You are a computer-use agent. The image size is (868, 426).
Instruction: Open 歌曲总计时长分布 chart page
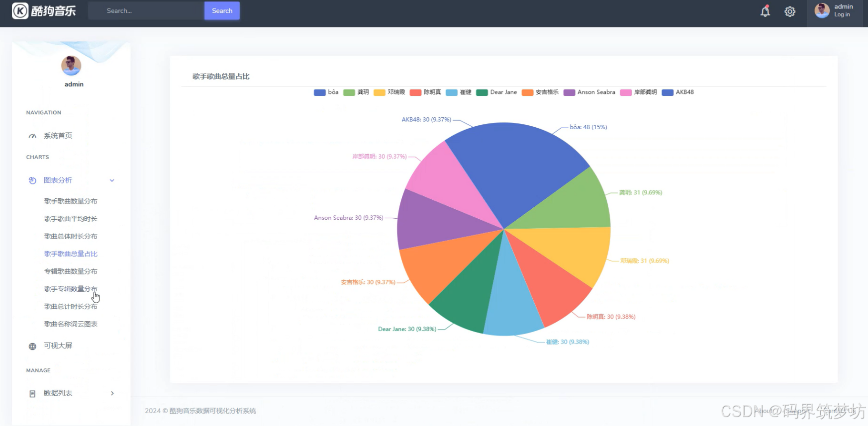click(71, 307)
